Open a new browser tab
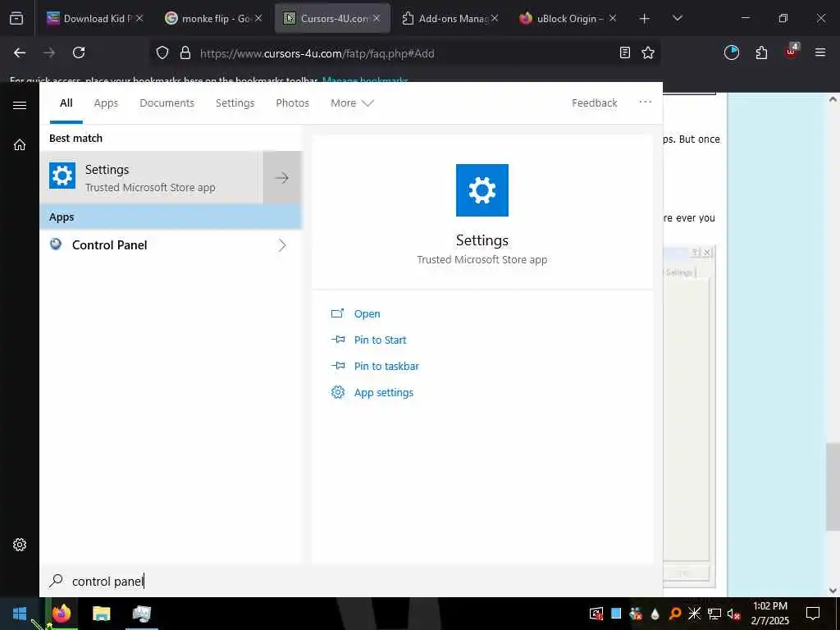 pyautogui.click(x=645, y=19)
